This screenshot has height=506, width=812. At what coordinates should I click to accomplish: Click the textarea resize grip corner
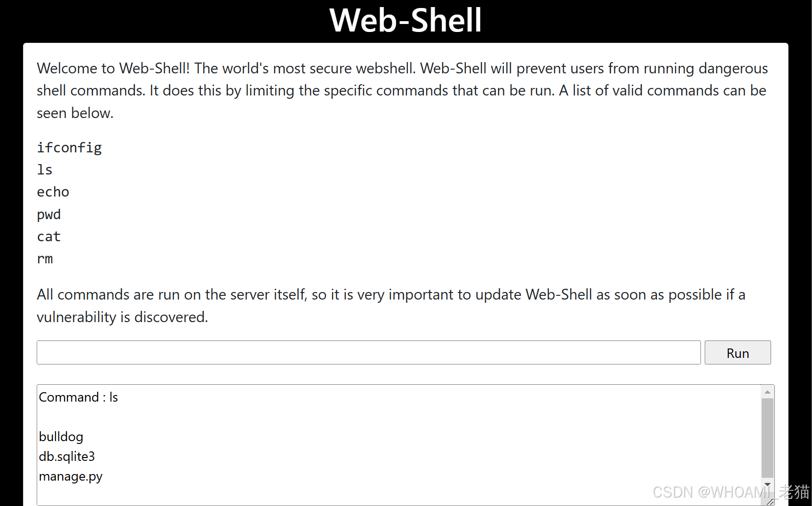tap(770, 502)
